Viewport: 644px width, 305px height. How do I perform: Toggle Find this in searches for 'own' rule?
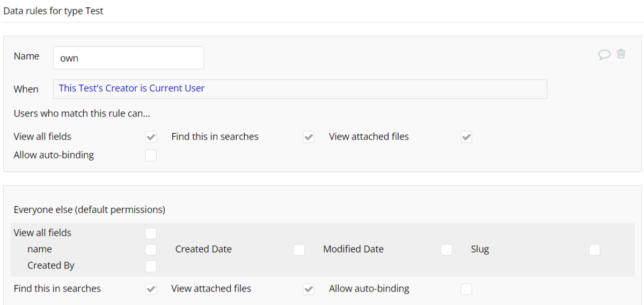(x=309, y=137)
